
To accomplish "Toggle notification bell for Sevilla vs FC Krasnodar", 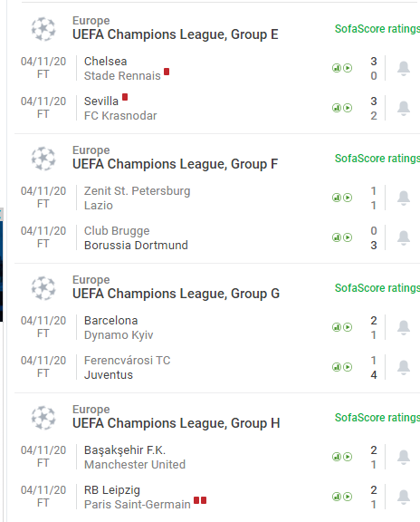I will [404, 108].
